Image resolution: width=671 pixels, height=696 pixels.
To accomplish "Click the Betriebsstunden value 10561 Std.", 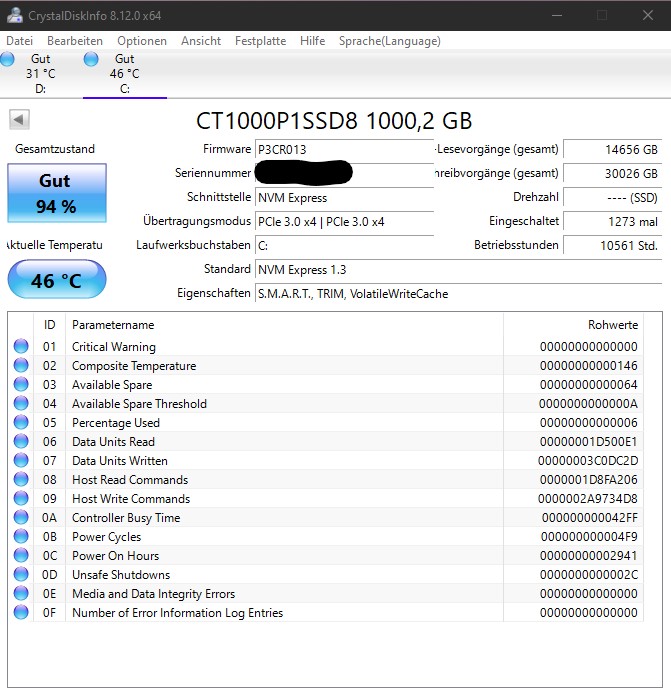I will tap(612, 245).
